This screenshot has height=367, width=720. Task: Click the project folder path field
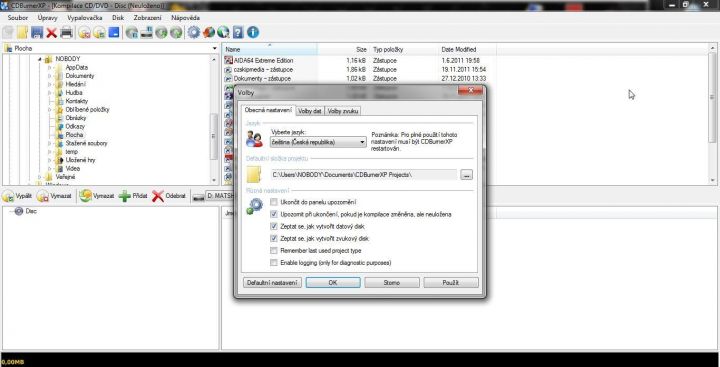364,175
